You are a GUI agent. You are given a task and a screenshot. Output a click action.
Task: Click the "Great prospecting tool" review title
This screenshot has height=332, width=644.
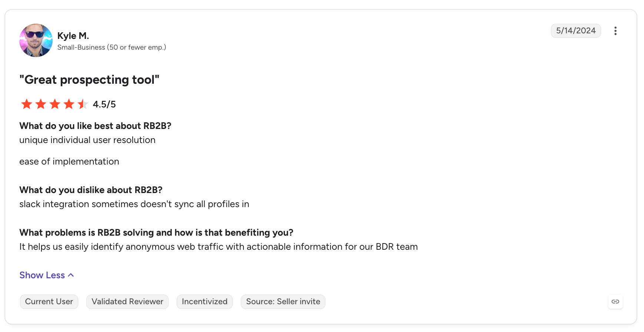coord(89,80)
